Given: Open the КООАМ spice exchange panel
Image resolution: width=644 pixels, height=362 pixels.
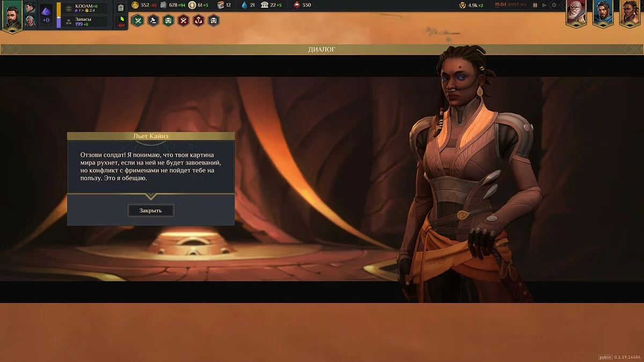Looking at the screenshot, I should click(x=86, y=8).
